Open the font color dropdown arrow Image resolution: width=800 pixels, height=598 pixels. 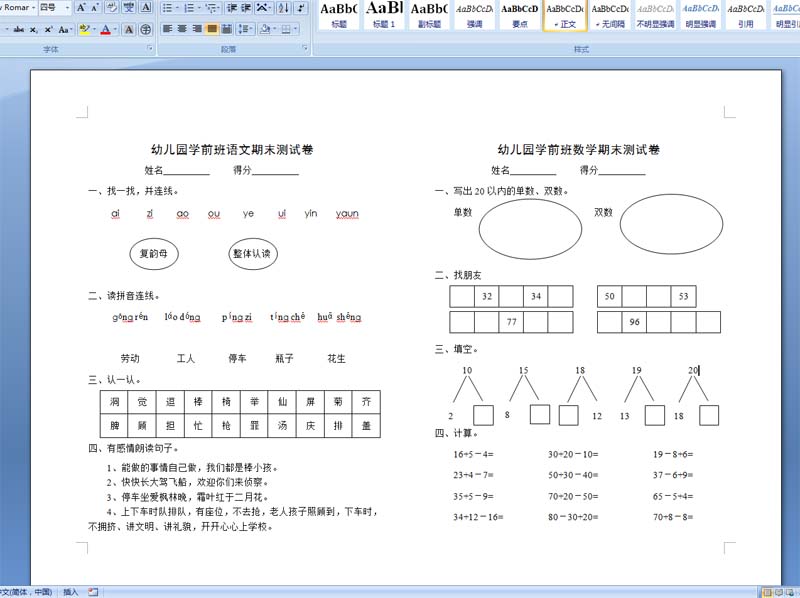115,30
